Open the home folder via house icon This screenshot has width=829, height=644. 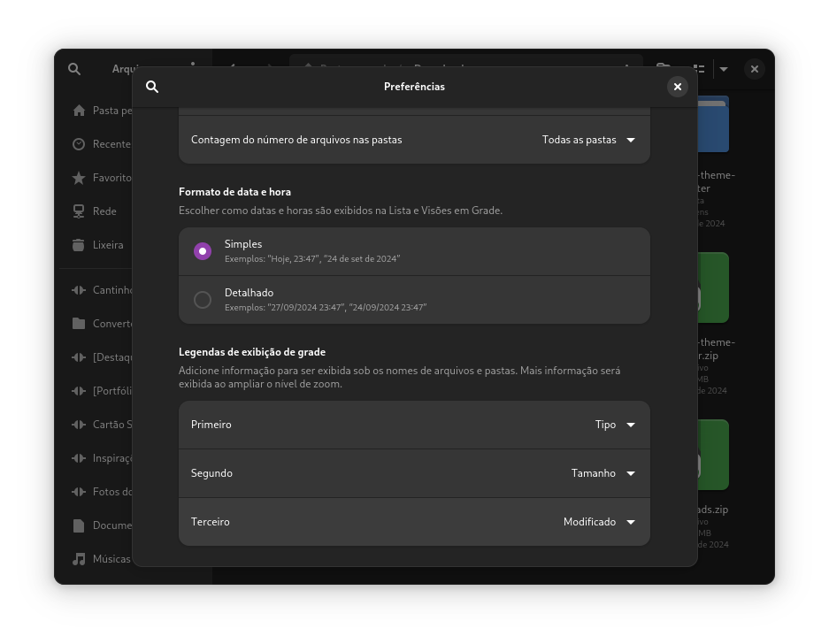pos(79,111)
